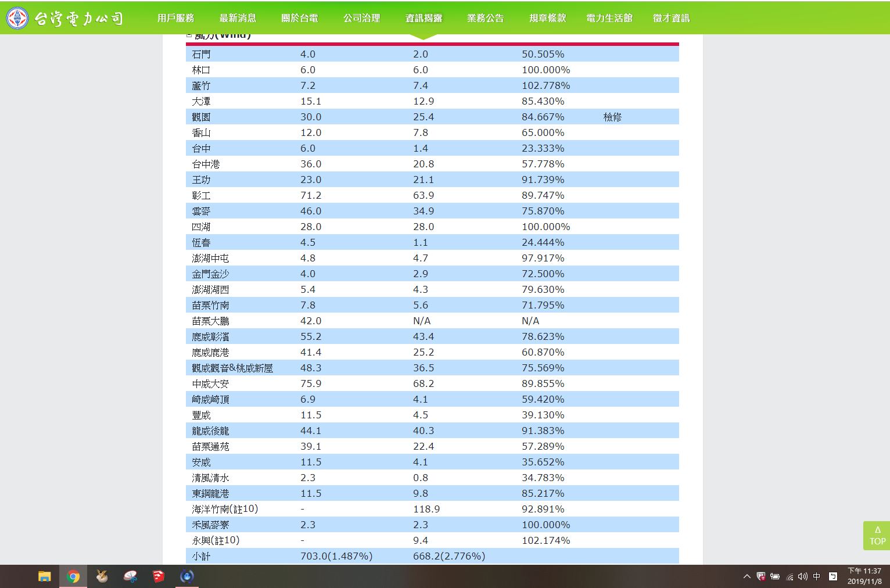Viewport: 890px width, 588px height.
Task: Click the 102.778% percentage in the 蘆竹 row
Action: (x=546, y=85)
